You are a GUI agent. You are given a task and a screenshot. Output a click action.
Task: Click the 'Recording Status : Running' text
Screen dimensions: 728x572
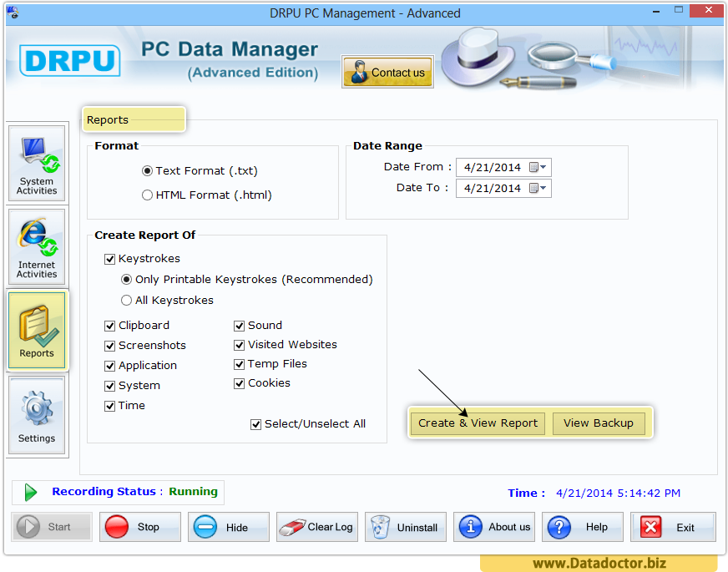pos(134,492)
